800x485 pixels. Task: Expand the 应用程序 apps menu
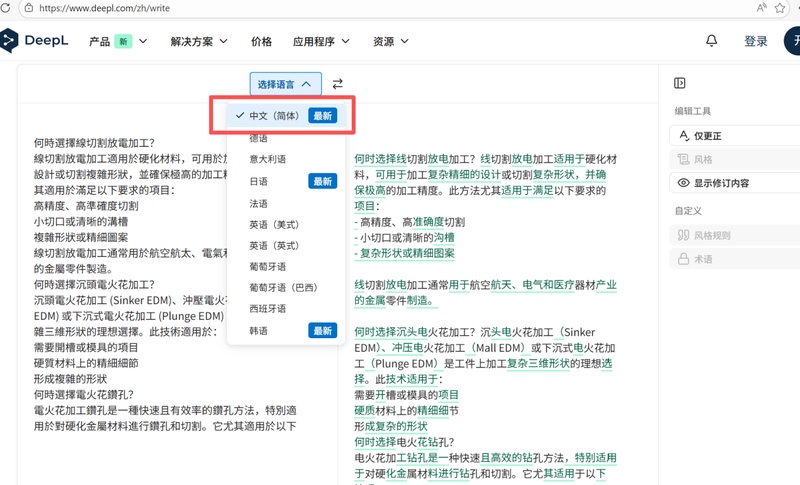click(x=321, y=41)
